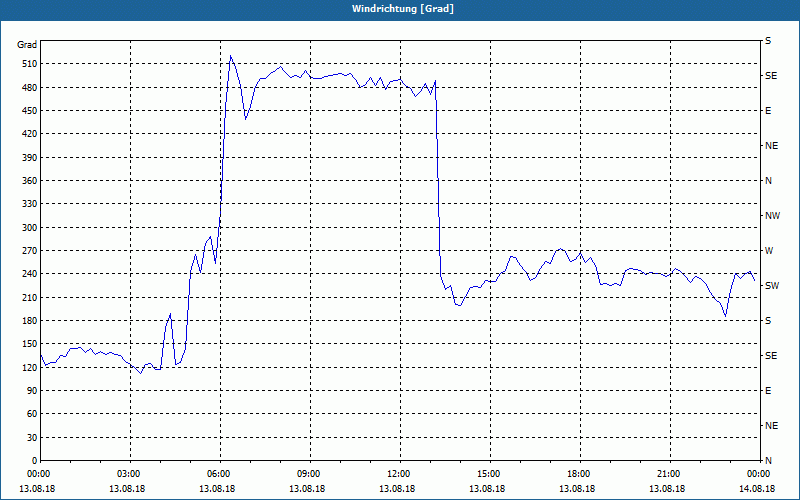This screenshot has width=800, height=500.
Task: Click the Windrichtung [Grad] chart title
Action: pos(403,9)
